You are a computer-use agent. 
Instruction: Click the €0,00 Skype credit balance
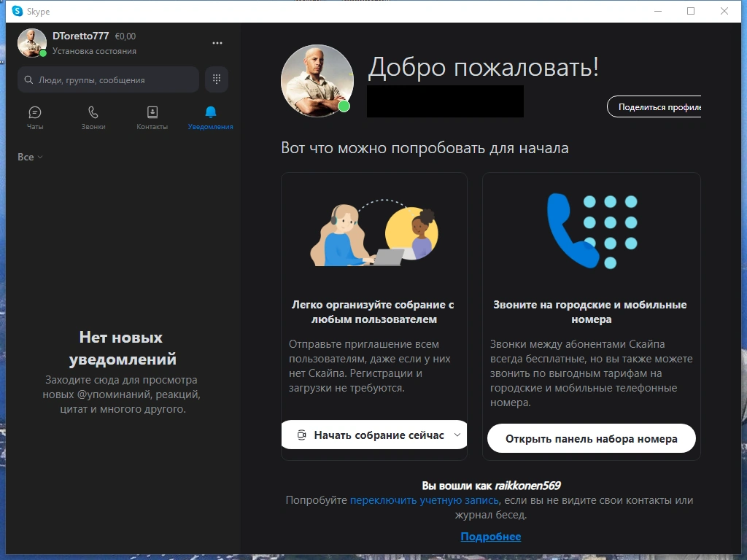tap(125, 36)
